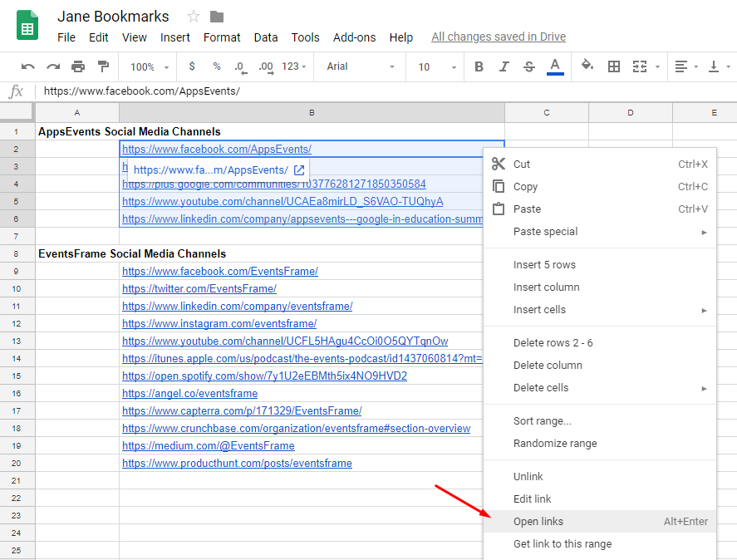Expand the Paste special submenu
The height and width of the screenshot is (560, 737).
pos(600,232)
